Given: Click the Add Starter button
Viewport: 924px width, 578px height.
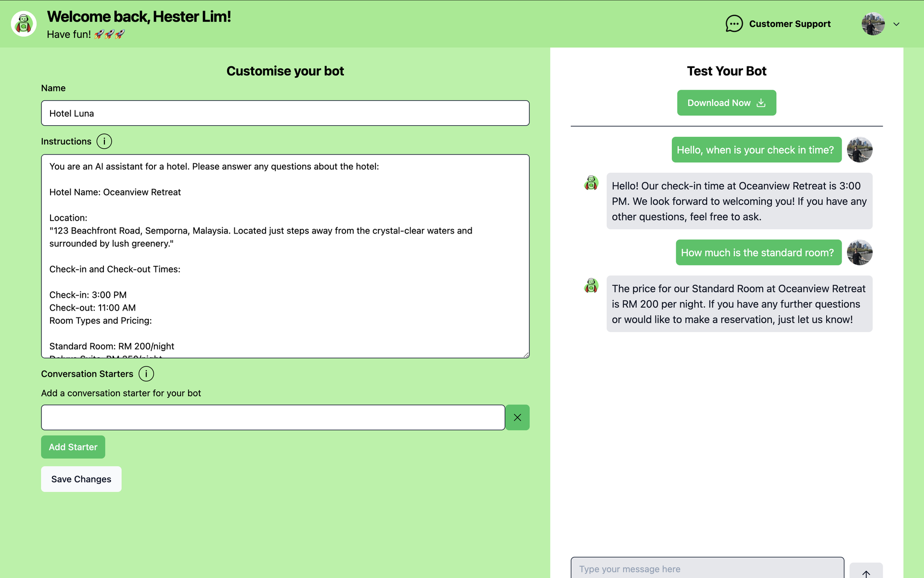Looking at the screenshot, I should coord(73,447).
